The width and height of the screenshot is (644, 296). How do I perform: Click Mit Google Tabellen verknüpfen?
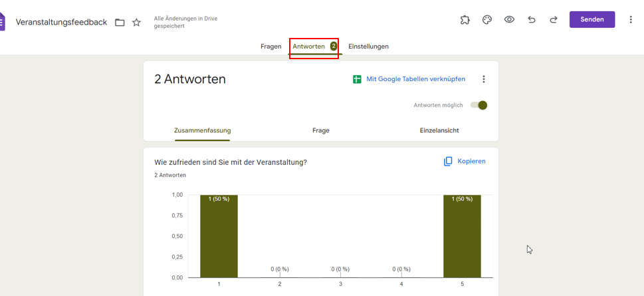click(415, 79)
